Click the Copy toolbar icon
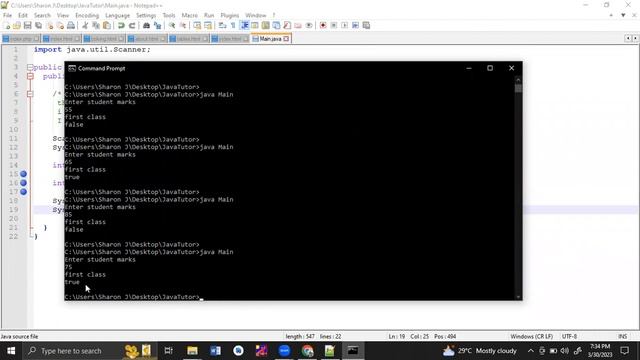 [x=96, y=25]
